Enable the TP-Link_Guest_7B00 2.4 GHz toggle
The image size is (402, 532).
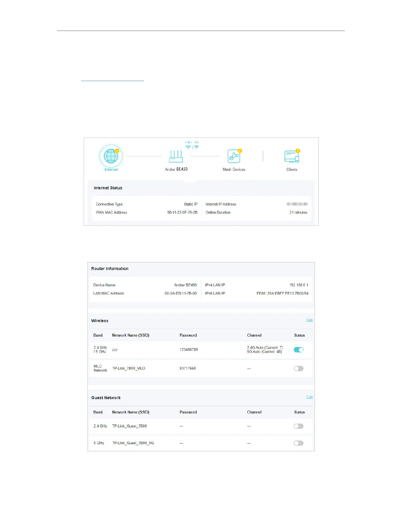298,426
